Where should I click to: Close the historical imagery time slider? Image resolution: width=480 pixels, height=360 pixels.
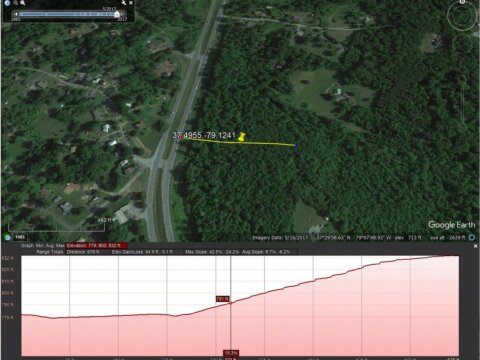tap(131, 3)
